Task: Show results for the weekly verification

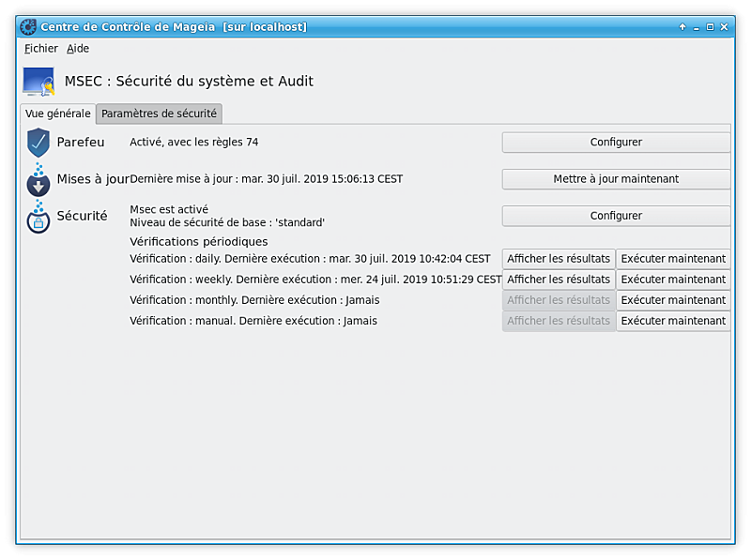Action: click(x=559, y=280)
